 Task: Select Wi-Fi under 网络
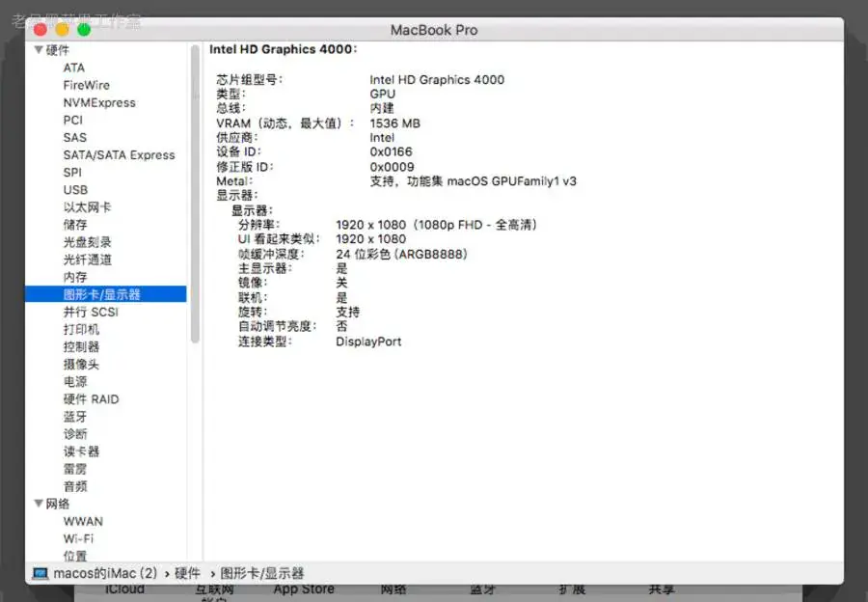click(x=78, y=538)
